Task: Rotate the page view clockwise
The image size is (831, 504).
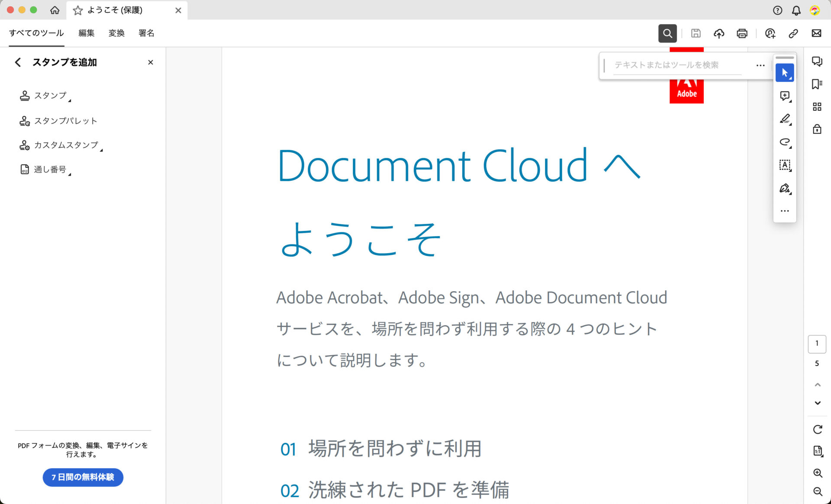Action: coord(818,429)
